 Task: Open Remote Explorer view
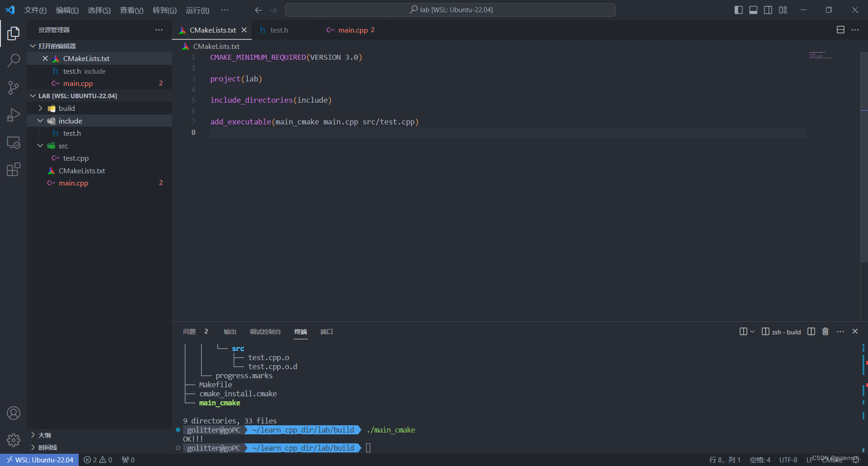click(x=14, y=143)
